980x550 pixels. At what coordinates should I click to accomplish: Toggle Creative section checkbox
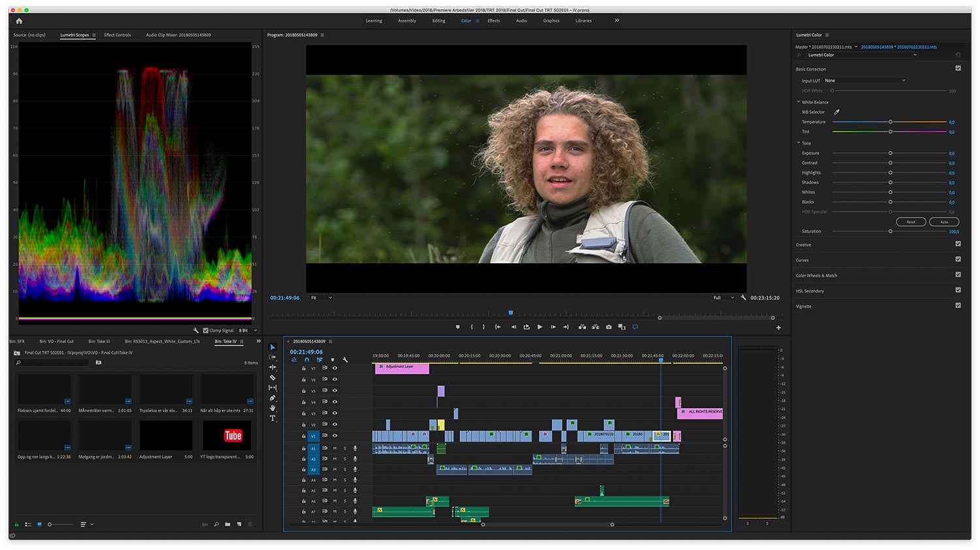[958, 244]
